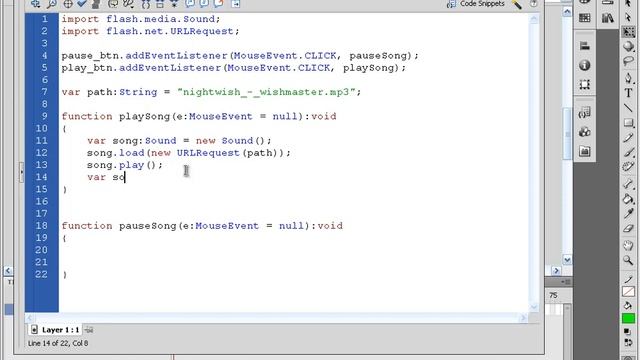Select the Line tool

(628, 108)
